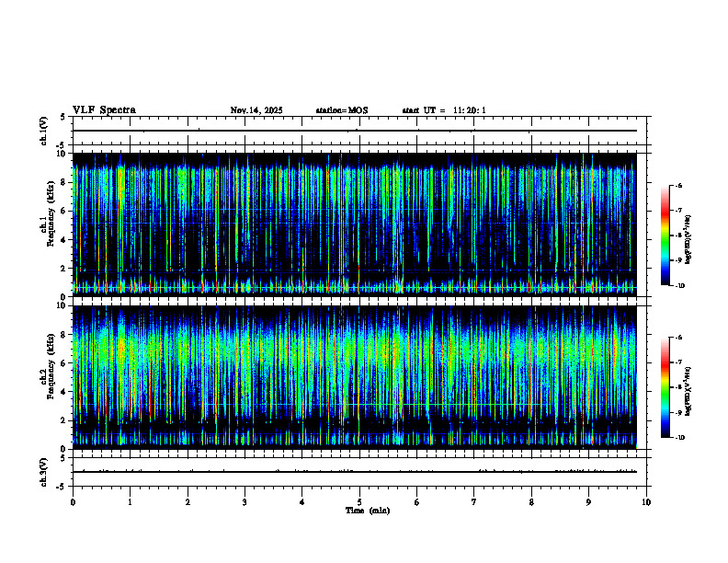Click the "ch.3(V)" waveform axis label

click(x=44, y=472)
